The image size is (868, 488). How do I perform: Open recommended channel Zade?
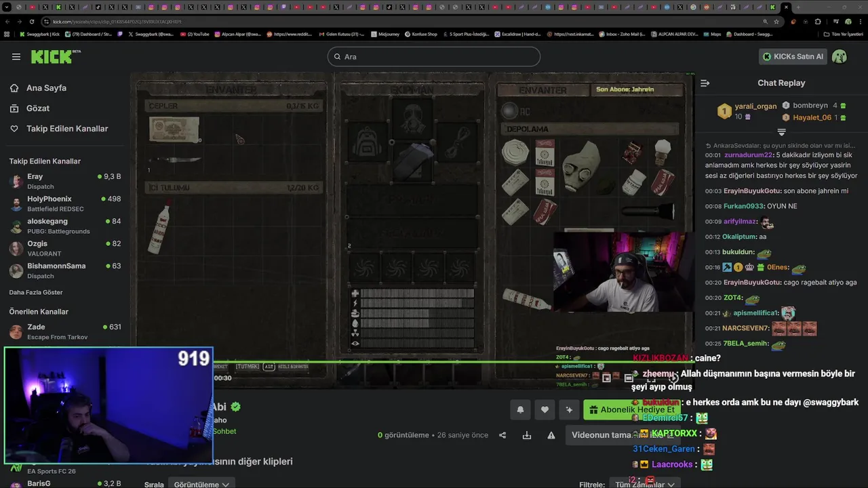[65, 331]
